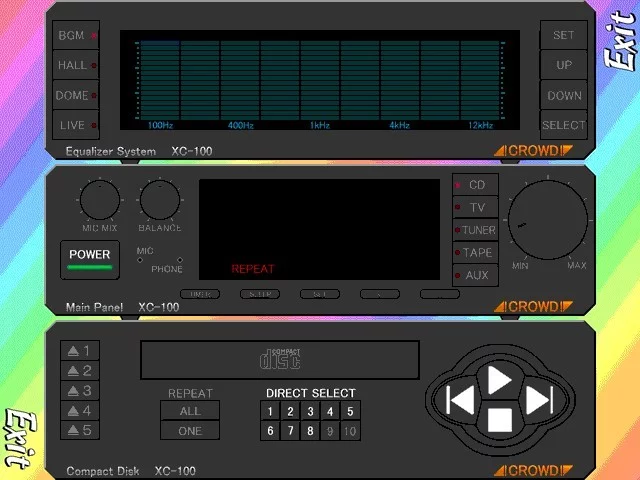640x480 pixels.
Task: Start playback with the play arrow
Action: [x=498, y=380]
